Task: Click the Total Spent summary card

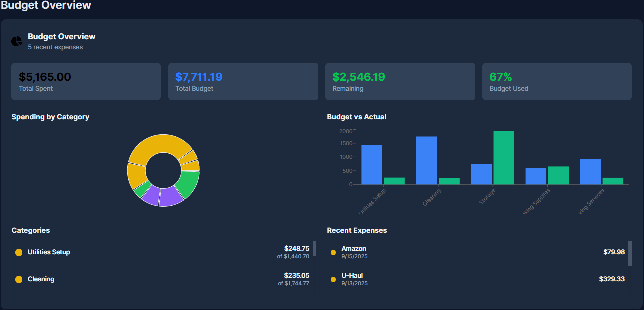Action: (x=86, y=81)
